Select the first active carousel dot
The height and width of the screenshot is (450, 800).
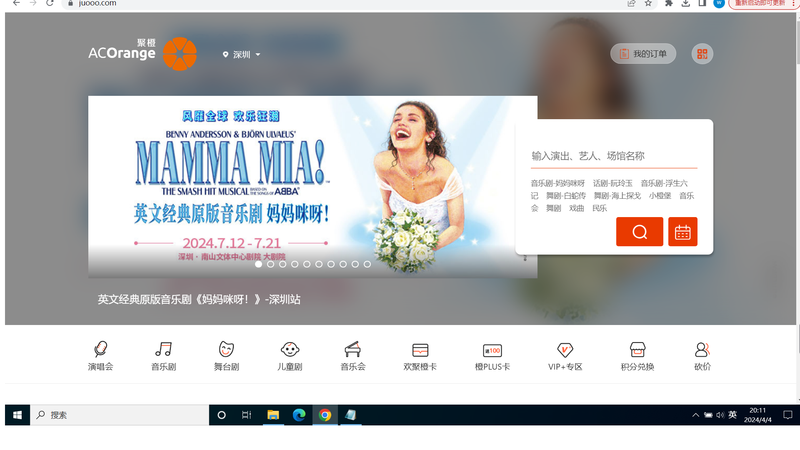[x=259, y=264]
